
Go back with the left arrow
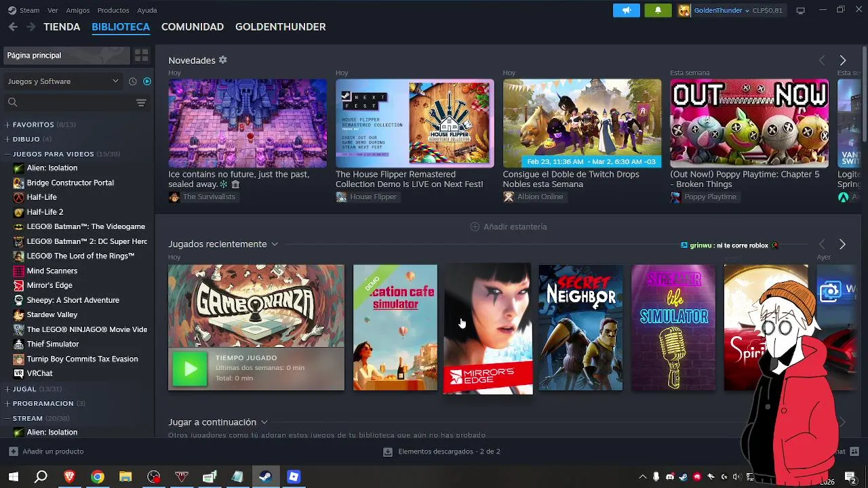point(13,26)
